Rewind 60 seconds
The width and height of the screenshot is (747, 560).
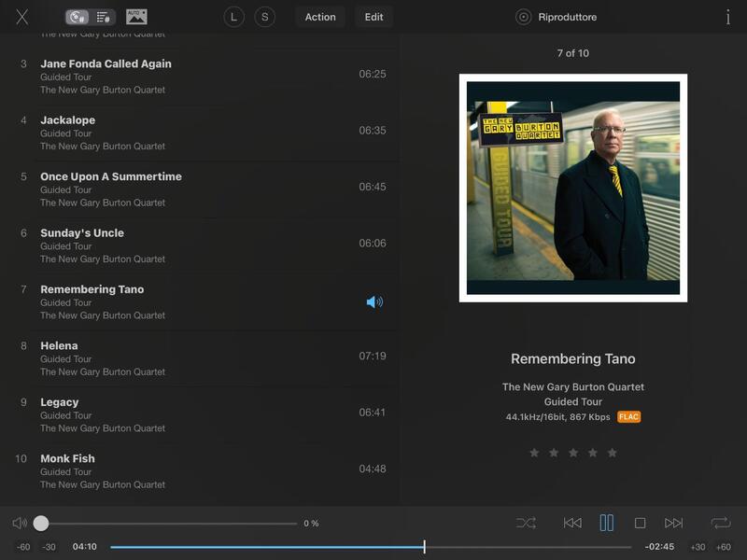(x=23, y=547)
